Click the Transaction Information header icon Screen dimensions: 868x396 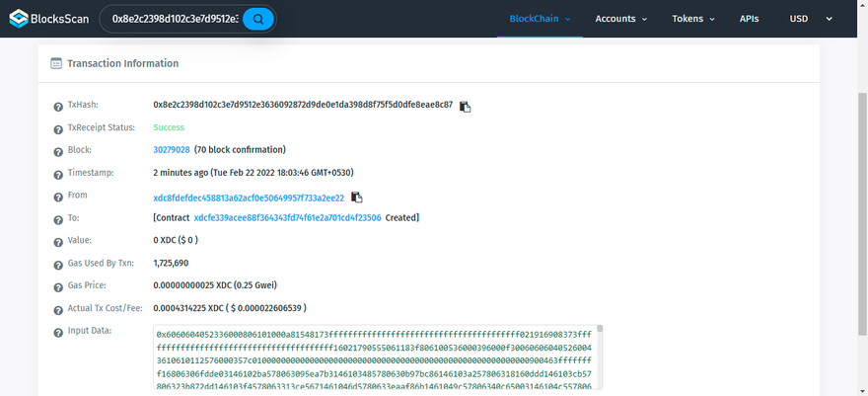pos(56,63)
